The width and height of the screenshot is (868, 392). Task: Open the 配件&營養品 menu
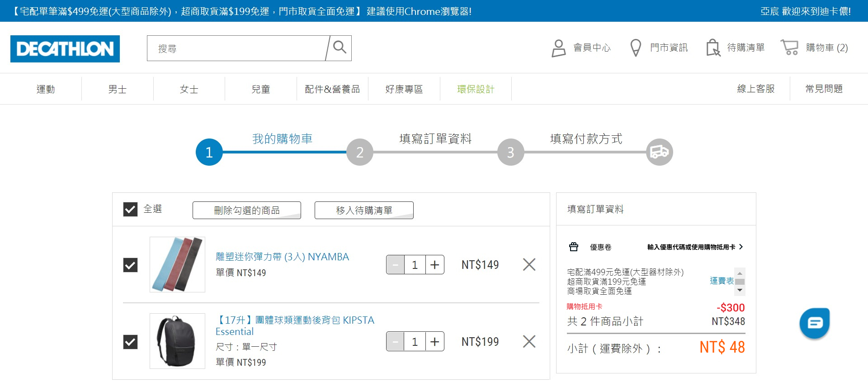[332, 89]
